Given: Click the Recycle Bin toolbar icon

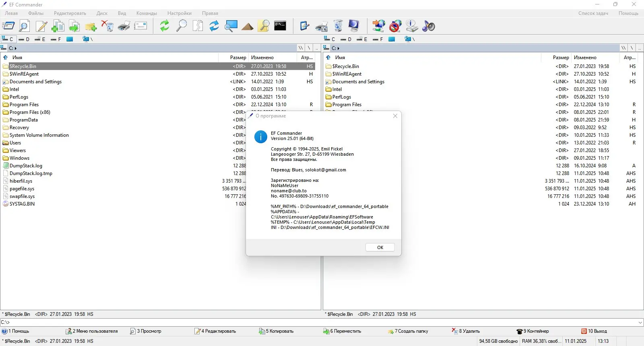Looking at the screenshot, I should (338, 26).
